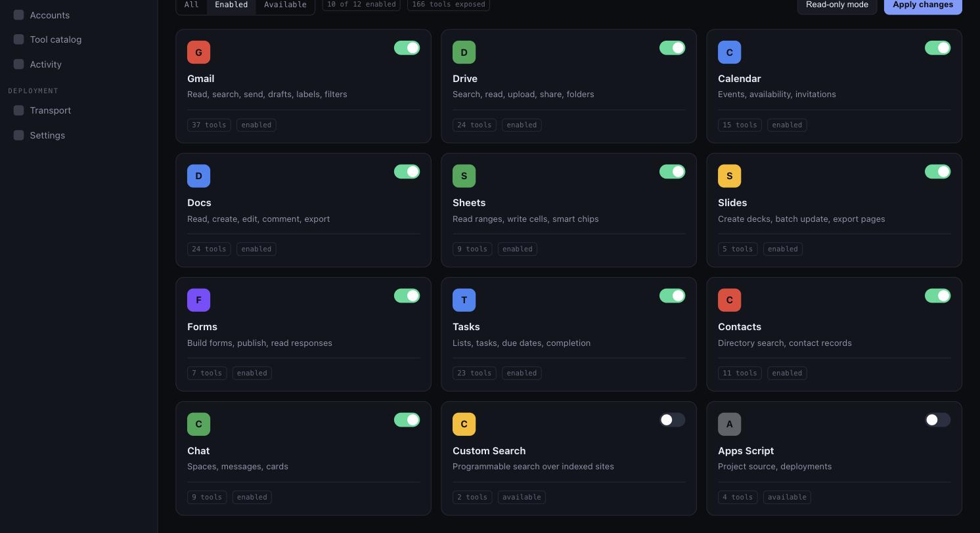Screen dimensions: 980x533
Task: Click the "15 tools" badge on Calendar
Action: coord(740,125)
